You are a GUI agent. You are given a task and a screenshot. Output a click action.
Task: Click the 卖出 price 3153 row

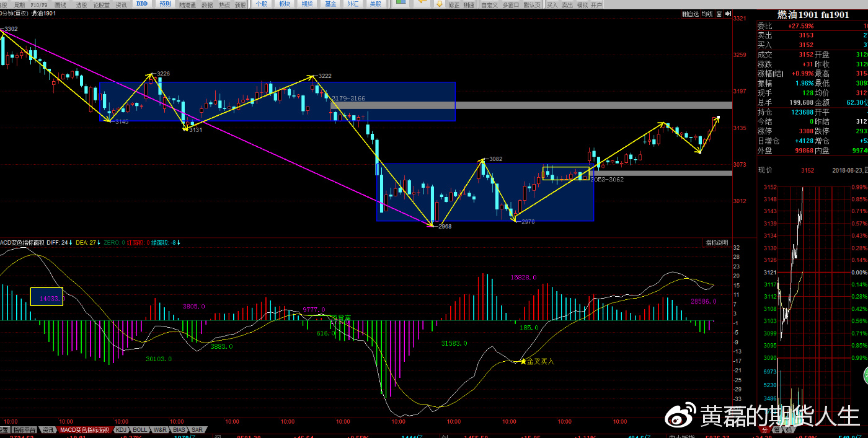point(812,35)
